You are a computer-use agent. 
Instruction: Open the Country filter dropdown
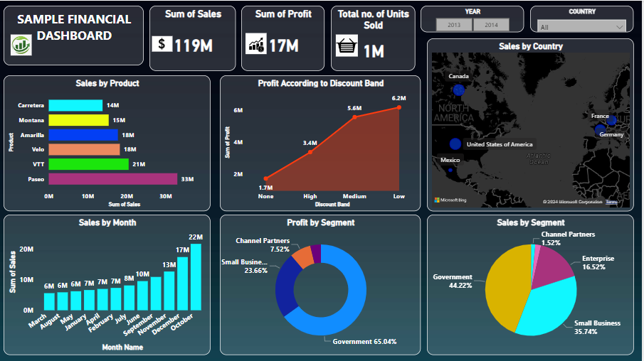[581, 27]
